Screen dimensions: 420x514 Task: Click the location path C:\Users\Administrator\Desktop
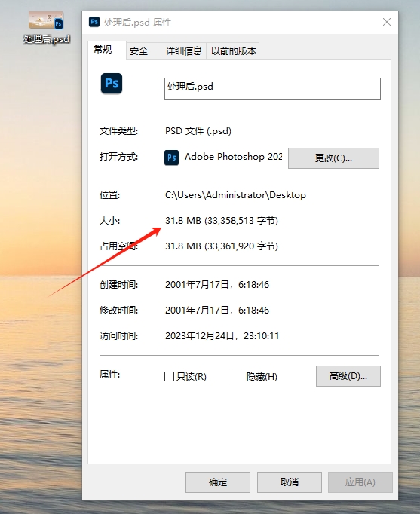(x=235, y=195)
